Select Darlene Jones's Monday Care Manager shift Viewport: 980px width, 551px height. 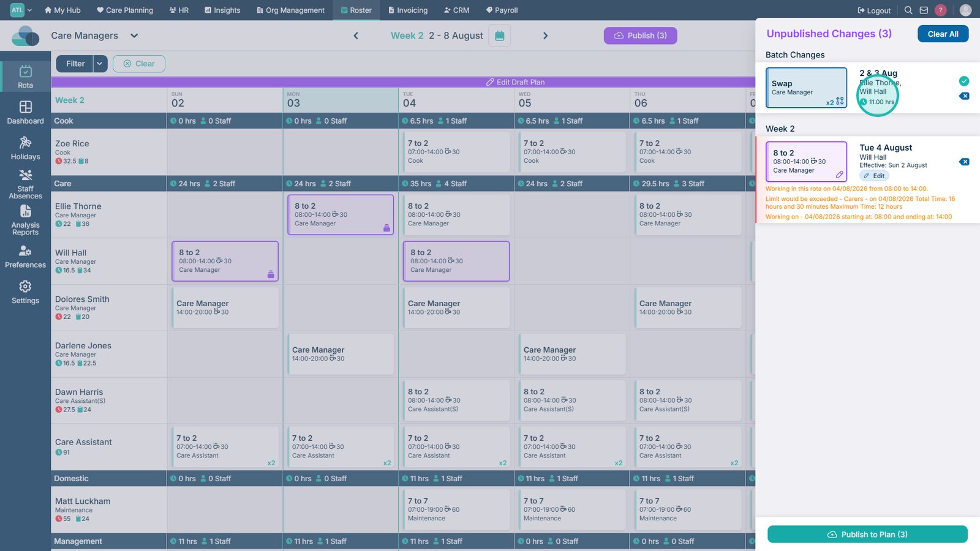coord(341,354)
